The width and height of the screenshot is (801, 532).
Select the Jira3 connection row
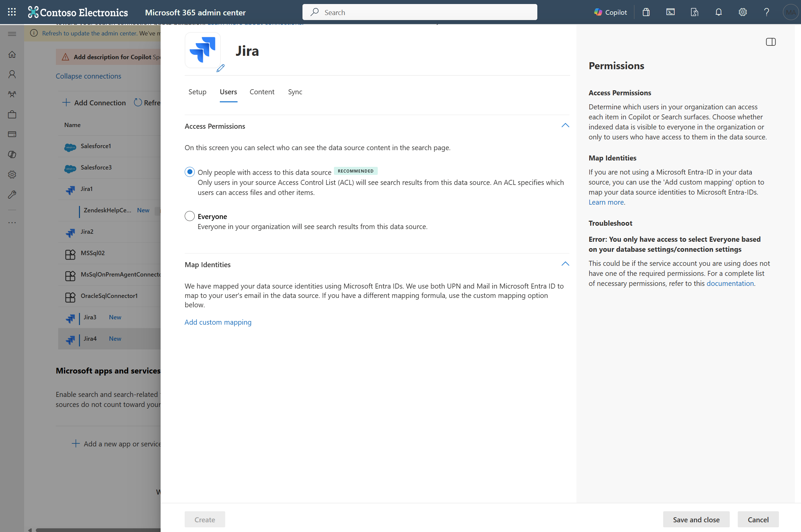pos(109,317)
